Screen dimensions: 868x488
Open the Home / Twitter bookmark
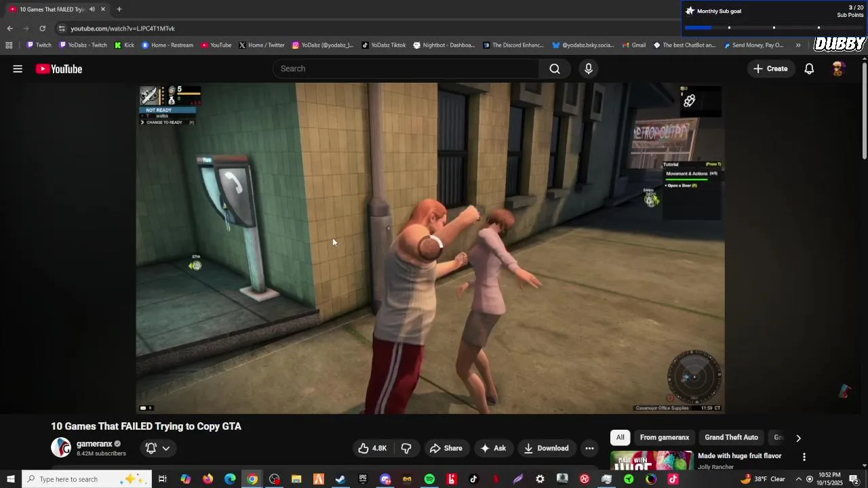pos(262,45)
